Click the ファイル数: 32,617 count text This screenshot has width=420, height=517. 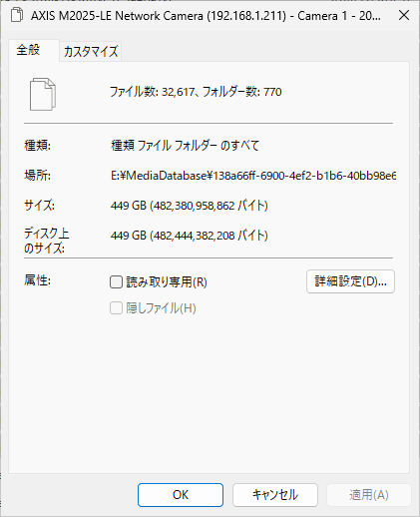tap(152, 92)
